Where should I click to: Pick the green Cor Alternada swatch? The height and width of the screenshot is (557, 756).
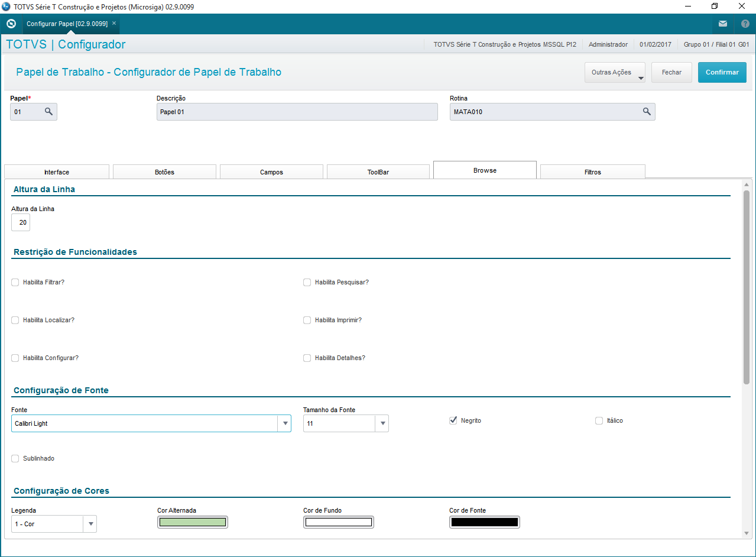coord(193,522)
